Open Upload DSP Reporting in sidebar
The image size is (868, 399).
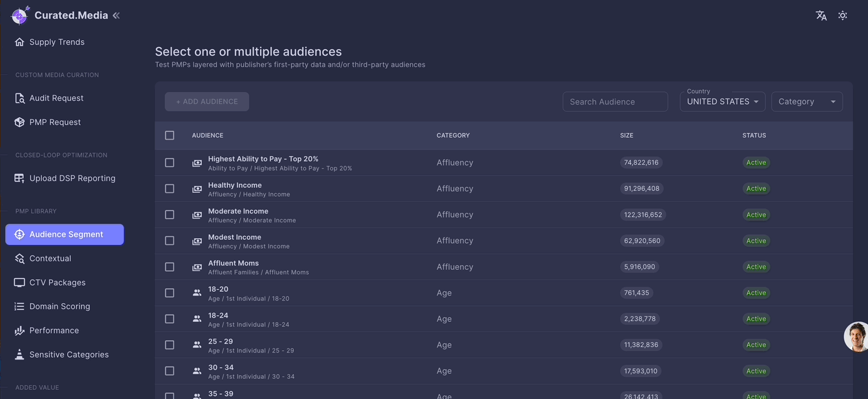[x=72, y=179]
